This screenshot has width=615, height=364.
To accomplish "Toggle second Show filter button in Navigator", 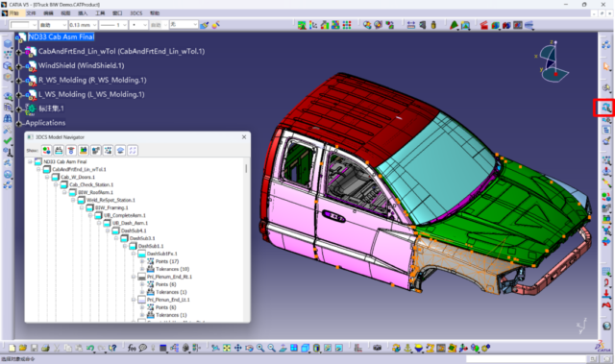I will coord(59,151).
